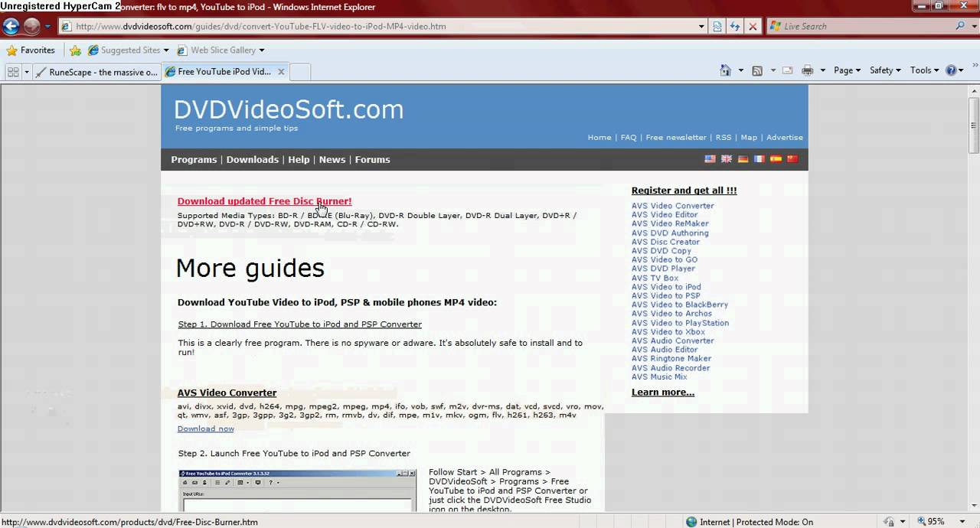Image resolution: width=980 pixels, height=528 pixels.
Task: Toggle the Compatibility View button
Action: (x=717, y=26)
